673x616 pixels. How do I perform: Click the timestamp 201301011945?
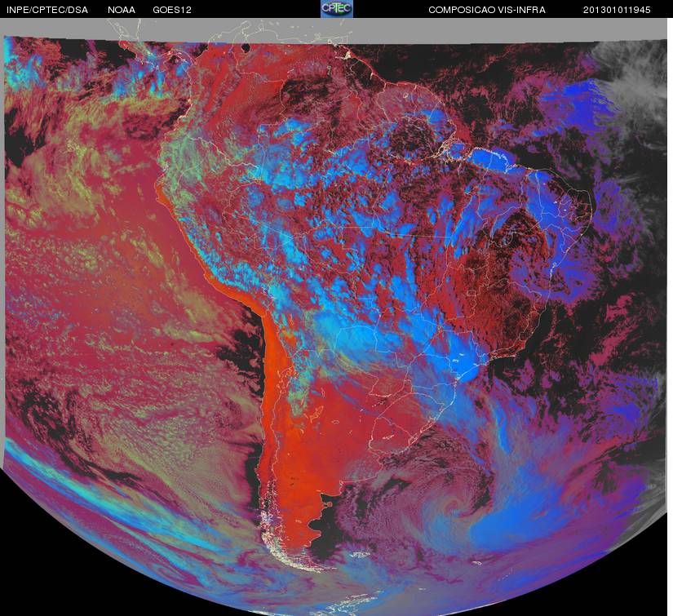[617, 10]
